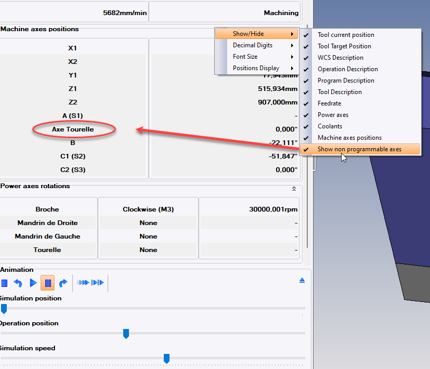Click the Mandrin de Gauche row label
The height and width of the screenshot is (369, 430).
click(47, 236)
